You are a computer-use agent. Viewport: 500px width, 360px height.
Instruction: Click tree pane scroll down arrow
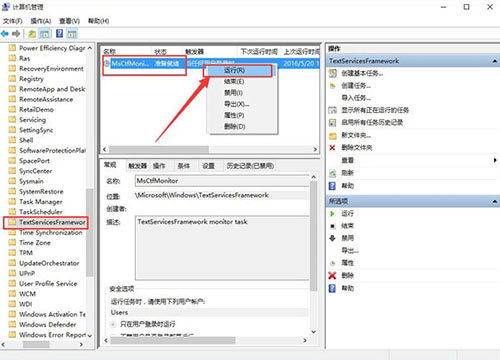[x=90, y=335]
